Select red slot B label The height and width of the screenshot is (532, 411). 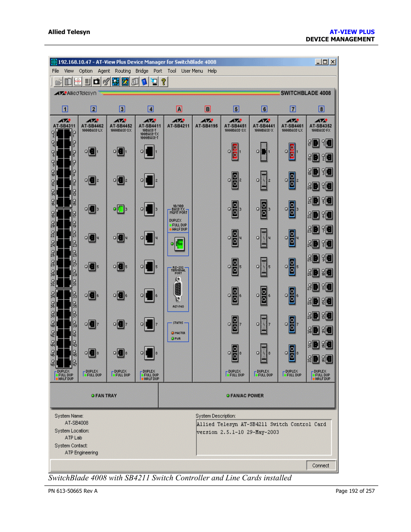point(208,109)
